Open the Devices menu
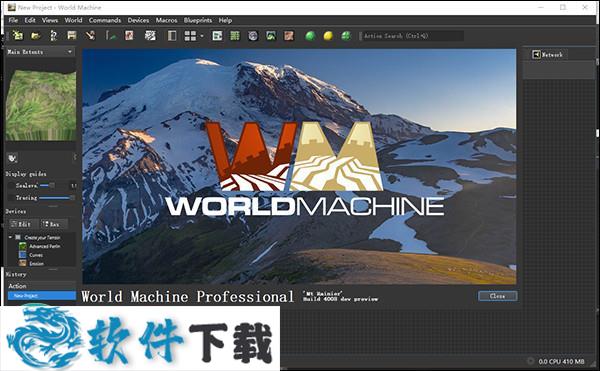This screenshot has height=371, width=600. tap(138, 20)
